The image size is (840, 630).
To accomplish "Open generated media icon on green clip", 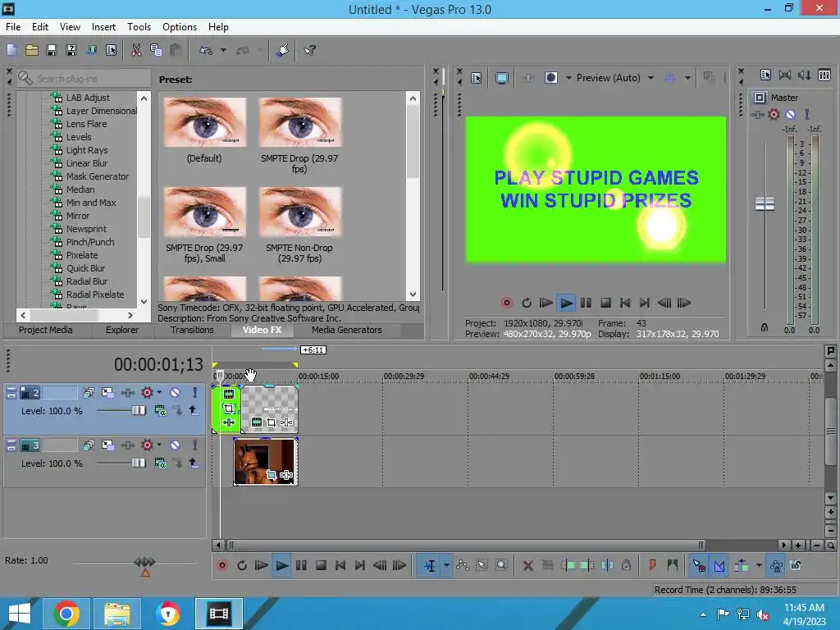I will coord(229,395).
